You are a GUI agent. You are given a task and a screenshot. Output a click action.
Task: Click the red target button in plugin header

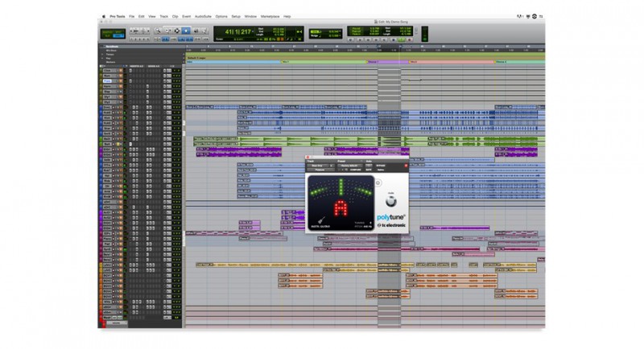406,166
